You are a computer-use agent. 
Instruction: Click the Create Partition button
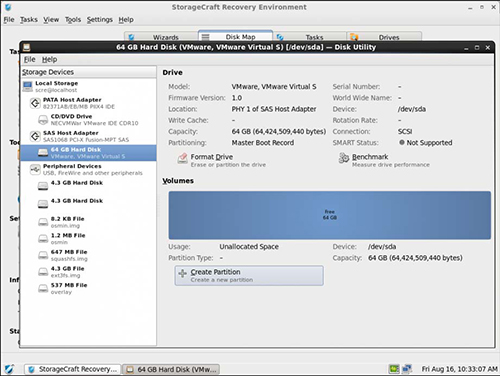[249, 276]
